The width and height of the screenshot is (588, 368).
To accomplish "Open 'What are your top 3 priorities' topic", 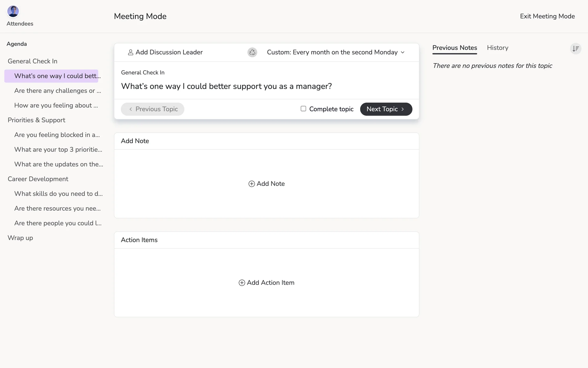I will click(x=58, y=150).
